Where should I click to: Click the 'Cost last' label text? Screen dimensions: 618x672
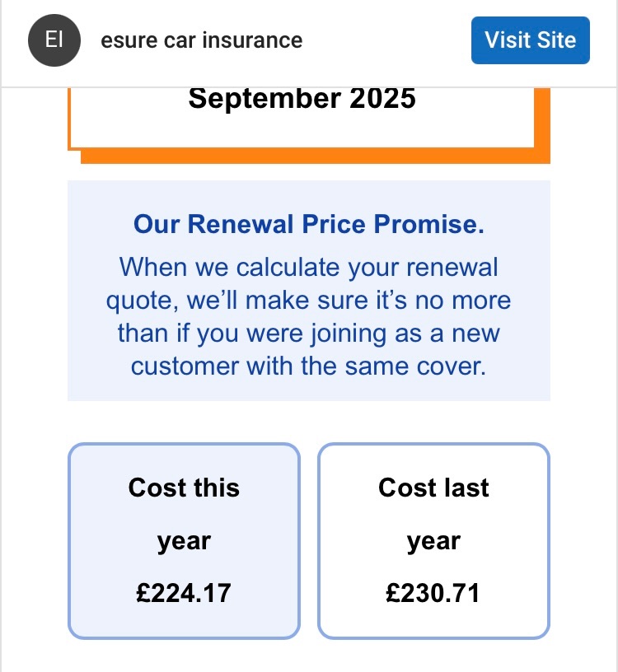click(433, 488)
